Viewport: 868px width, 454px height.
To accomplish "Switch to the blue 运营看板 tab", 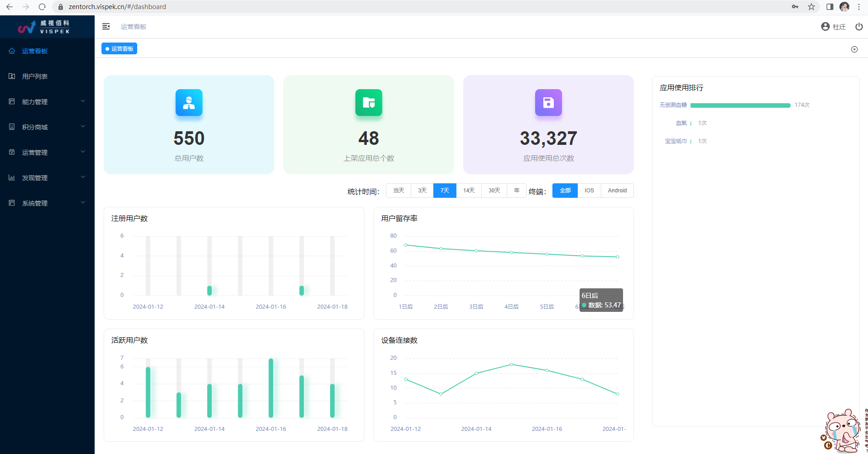I will 119,48.
